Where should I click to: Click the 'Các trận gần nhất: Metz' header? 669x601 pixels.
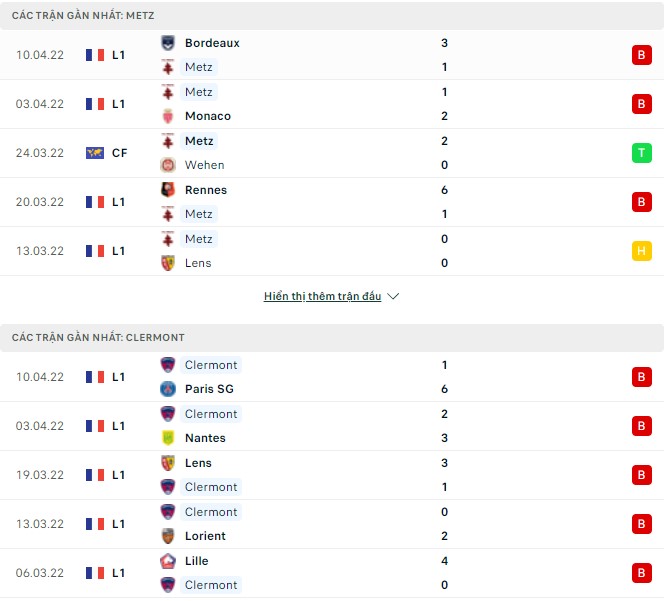click(x=83, y=16)
